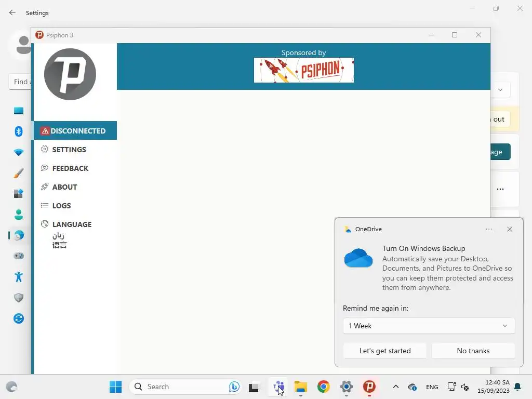
Task: Open Privacy & security shield in Settings
Action: [19, 298]
